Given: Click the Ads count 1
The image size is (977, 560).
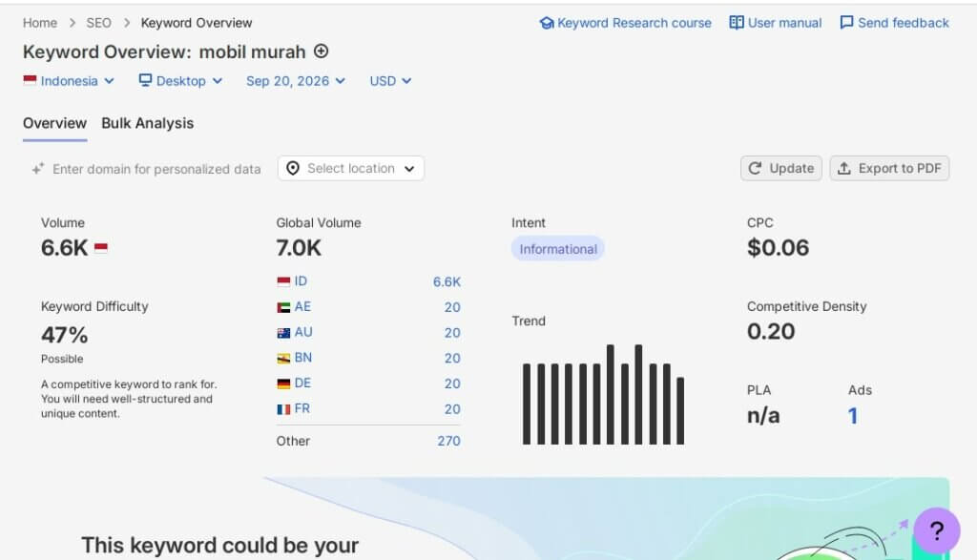Looking at the screenshot, I should [852, 416].
